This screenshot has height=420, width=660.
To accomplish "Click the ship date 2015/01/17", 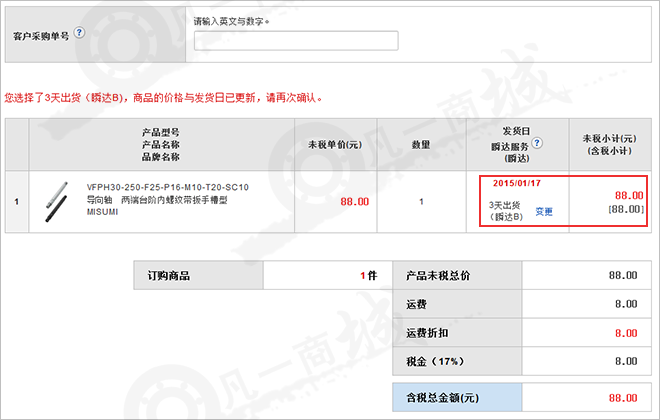I will [x=516, y=183].
